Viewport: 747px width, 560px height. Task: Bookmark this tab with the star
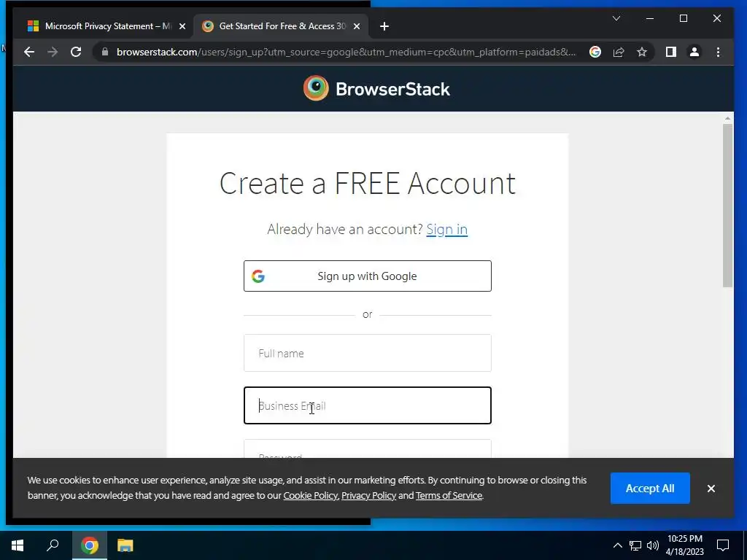tap(642, 52)
